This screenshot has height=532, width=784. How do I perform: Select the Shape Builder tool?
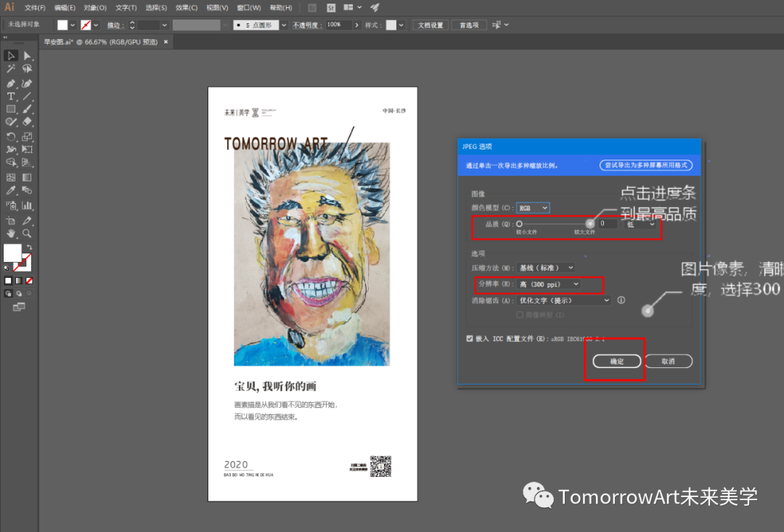pyautogui.click(x=11, y=162)
